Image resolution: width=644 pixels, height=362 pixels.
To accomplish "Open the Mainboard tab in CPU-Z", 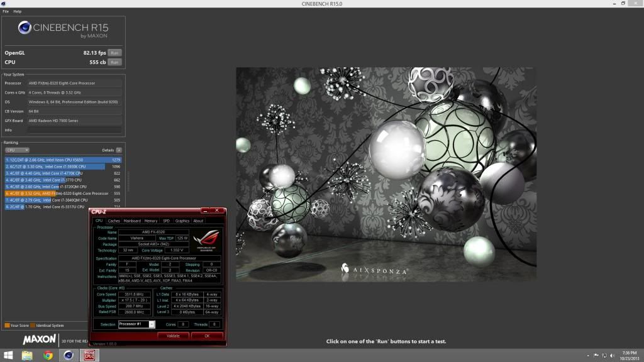I will pos(132,221).
